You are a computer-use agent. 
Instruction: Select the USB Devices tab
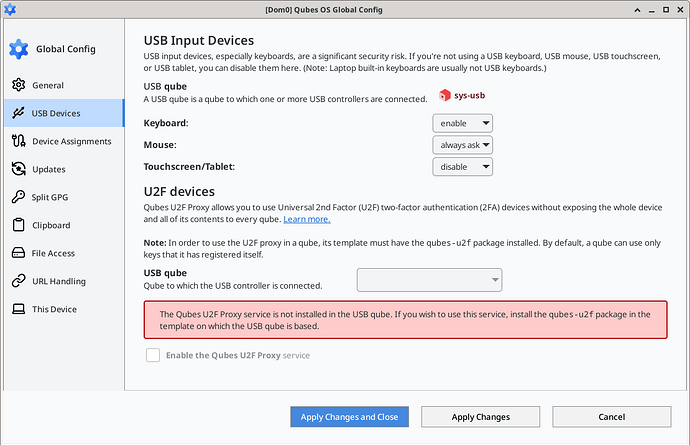64,113
